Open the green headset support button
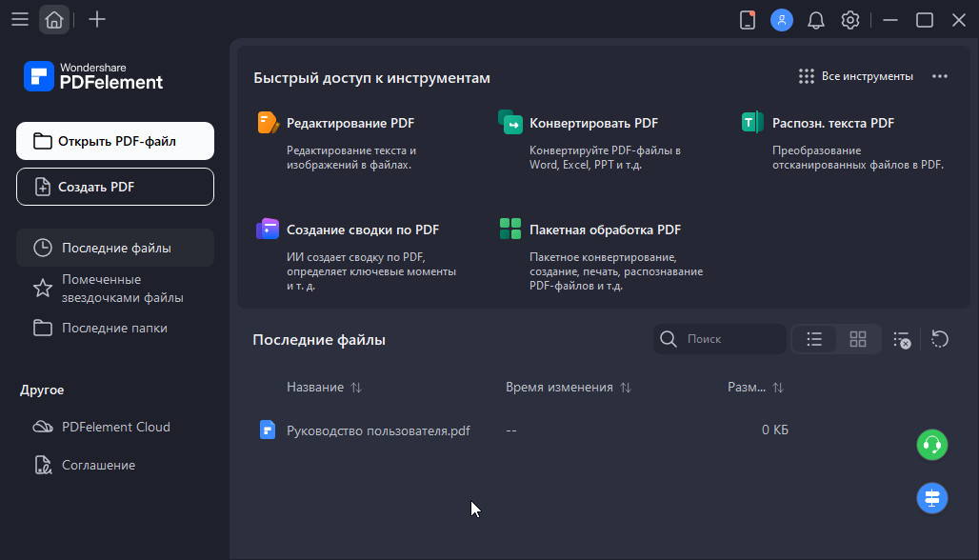 pos(931,445)
